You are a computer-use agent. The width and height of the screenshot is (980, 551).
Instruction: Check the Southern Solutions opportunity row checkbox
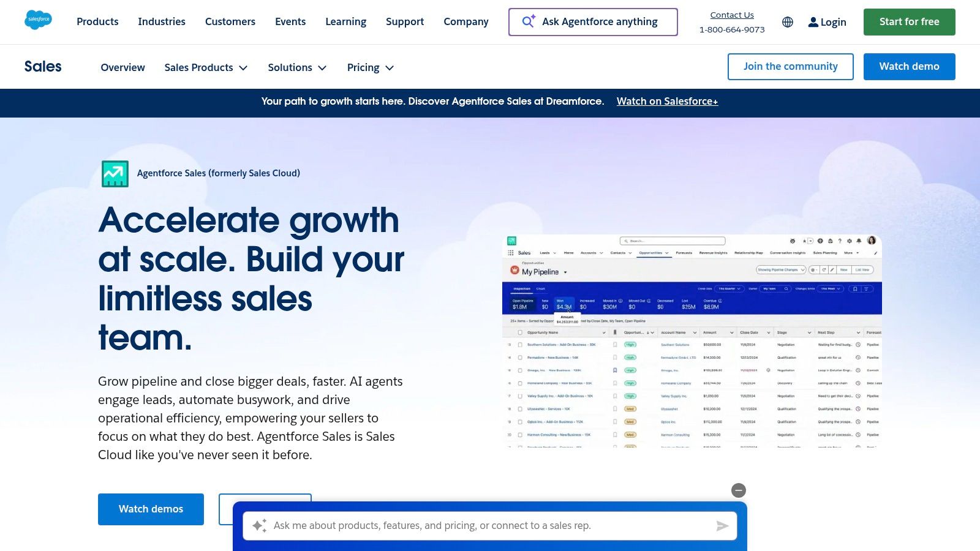(520, 345)
